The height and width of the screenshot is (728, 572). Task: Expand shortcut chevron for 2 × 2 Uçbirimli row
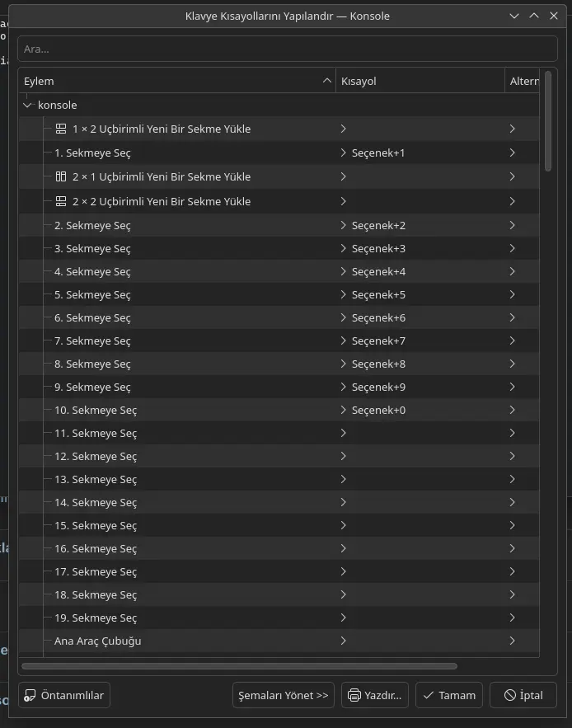[x=343, y=201]
